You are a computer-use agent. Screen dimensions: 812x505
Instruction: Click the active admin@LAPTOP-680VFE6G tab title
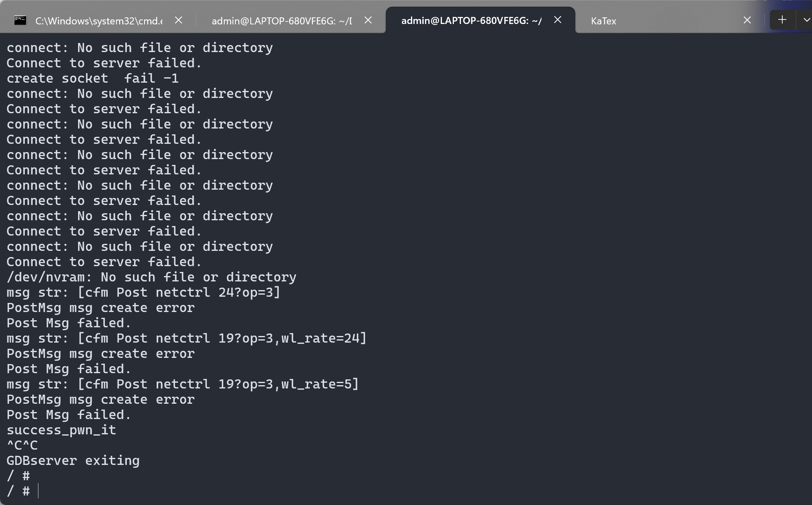pyautogui.click(x=471, y=21)
